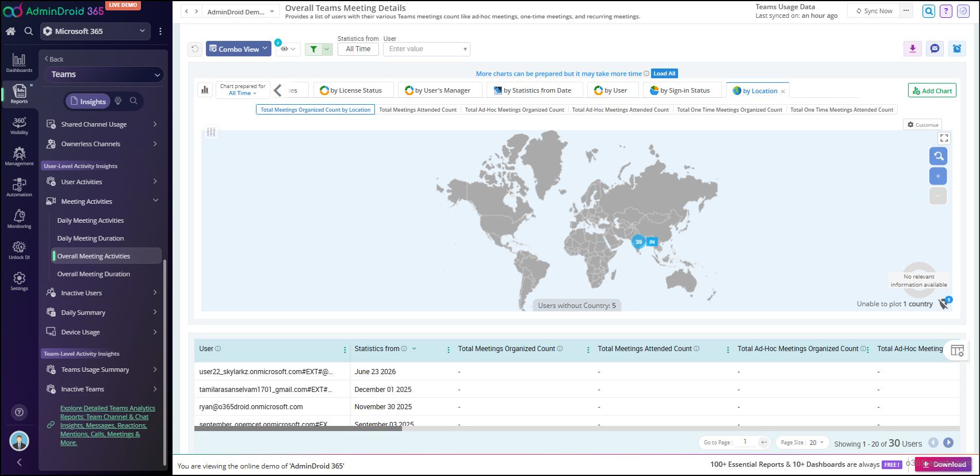Click the bar chart icon beside chart tabs
Screen dimensions: 980x476
205,90
